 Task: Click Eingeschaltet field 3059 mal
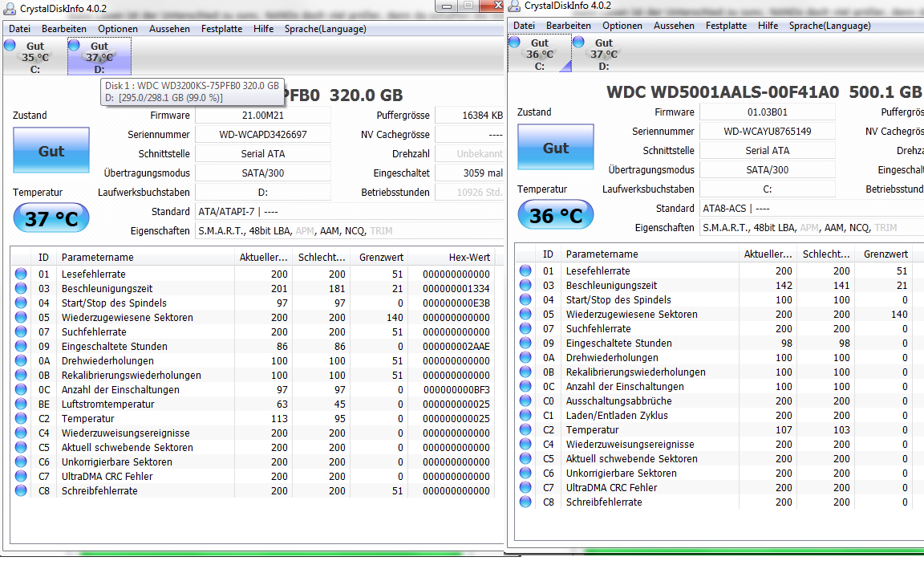(x=470, y=173)
